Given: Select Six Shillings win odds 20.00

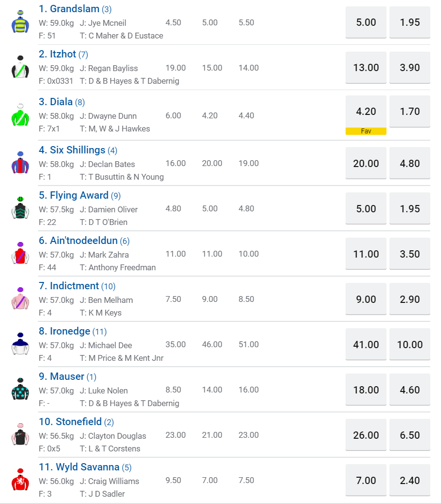Looking at the screenshot, I should click(366, 164).
